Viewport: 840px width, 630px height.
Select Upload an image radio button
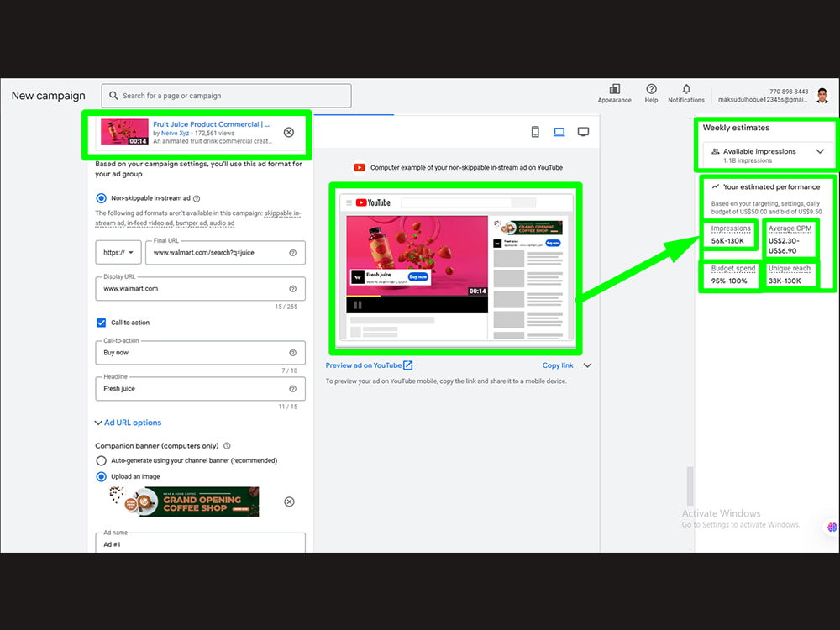tap(102, 476)
